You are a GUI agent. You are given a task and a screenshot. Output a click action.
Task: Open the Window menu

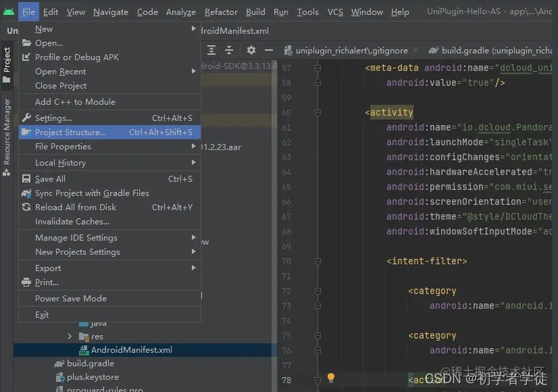click(x=367, y=12)
